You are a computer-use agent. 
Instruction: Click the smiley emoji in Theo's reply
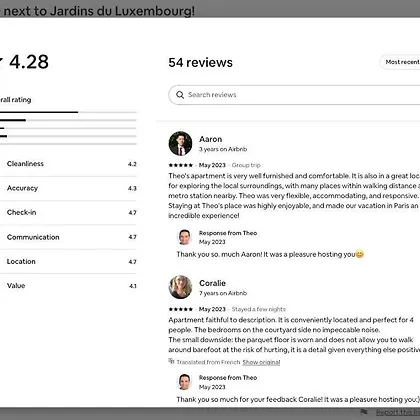point(360,254)
